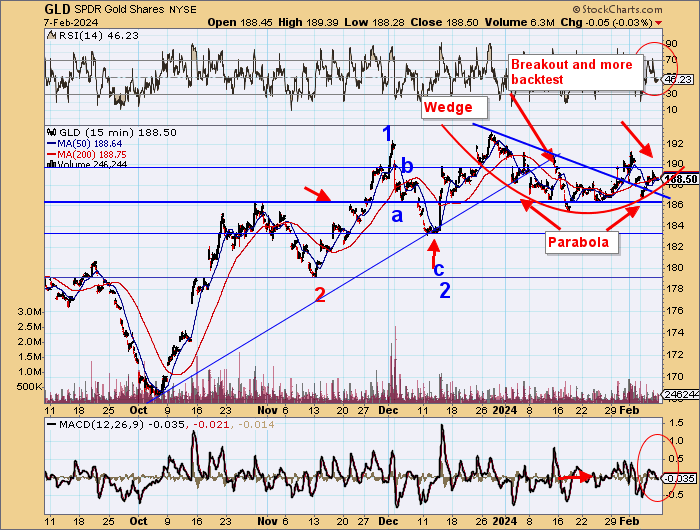This screenshot has height=530, width=700.
Task: Click the -0.5 label on MACD axis
Action: coord(675,495)
